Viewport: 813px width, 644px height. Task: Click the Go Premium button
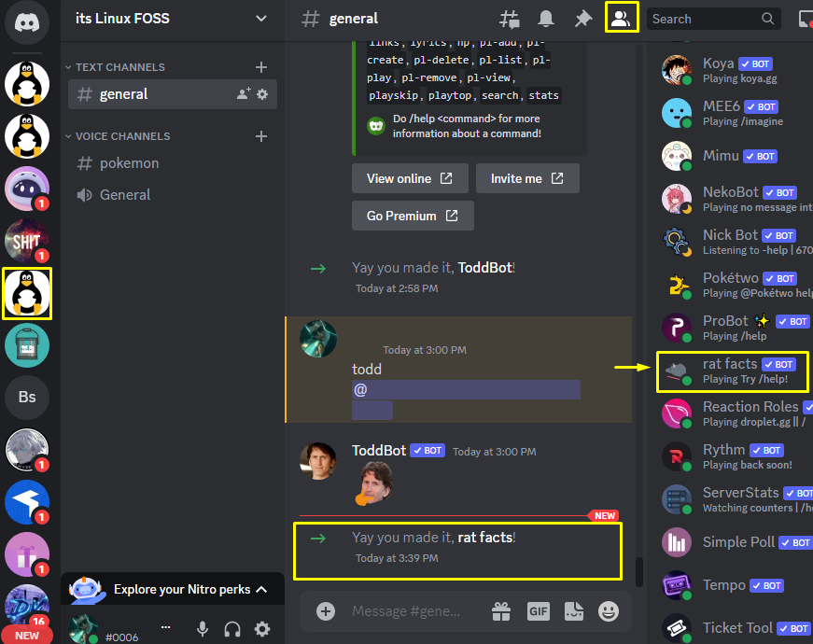point(413,216)
